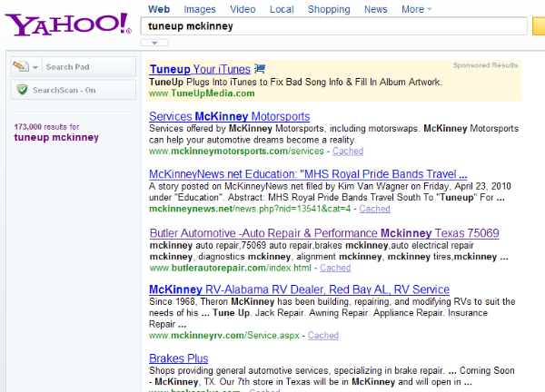Click in the search box containing tuneup mckinney
Screen dimensions: 545x392
tap(334, 26)
